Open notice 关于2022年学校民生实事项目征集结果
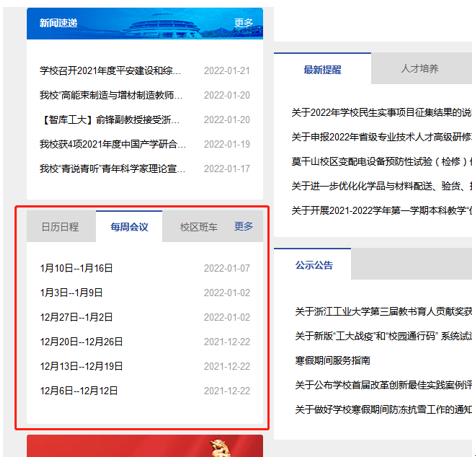 (382, 113)
